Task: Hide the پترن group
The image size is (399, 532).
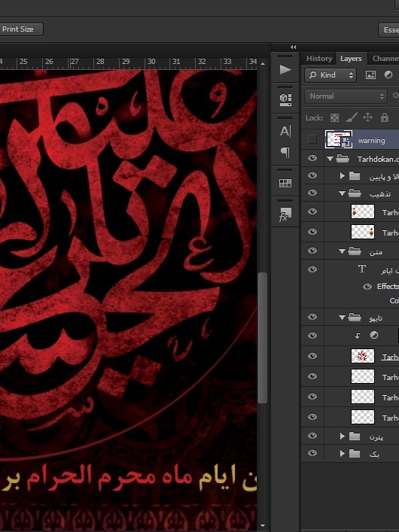Action: [x=312, y=436]
